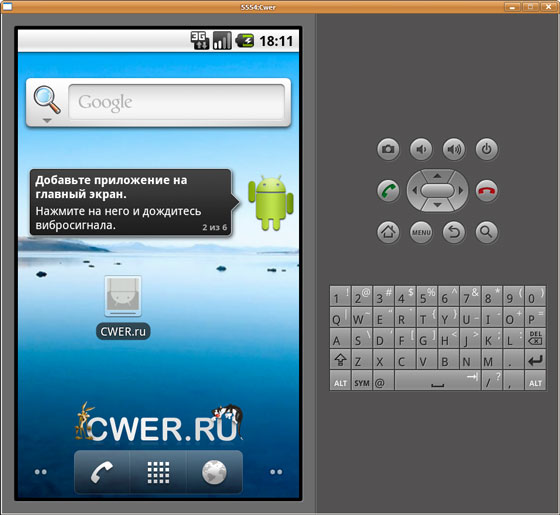
Task: Open the phone dialer from the dock
Action: (102, 472)
